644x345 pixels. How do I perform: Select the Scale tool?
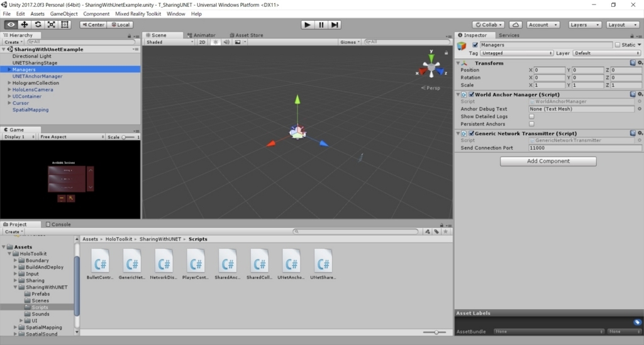[x=52, y=25]
